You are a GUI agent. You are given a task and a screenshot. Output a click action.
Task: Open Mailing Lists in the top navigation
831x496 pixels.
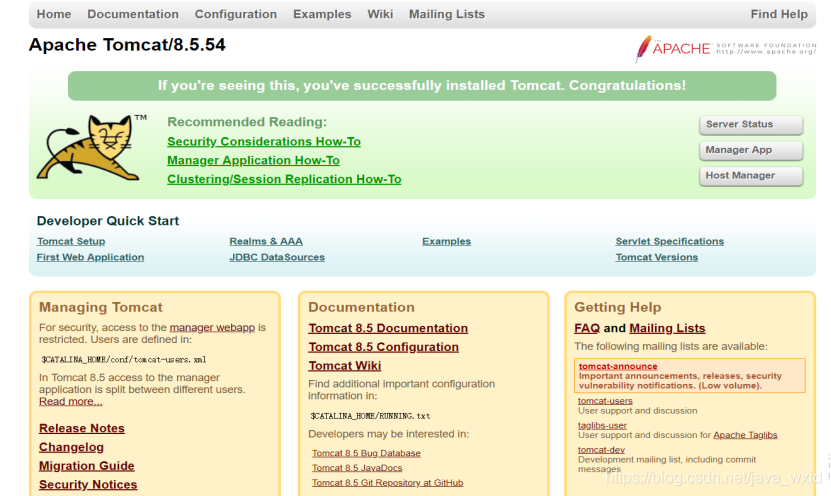pos(447,14)
